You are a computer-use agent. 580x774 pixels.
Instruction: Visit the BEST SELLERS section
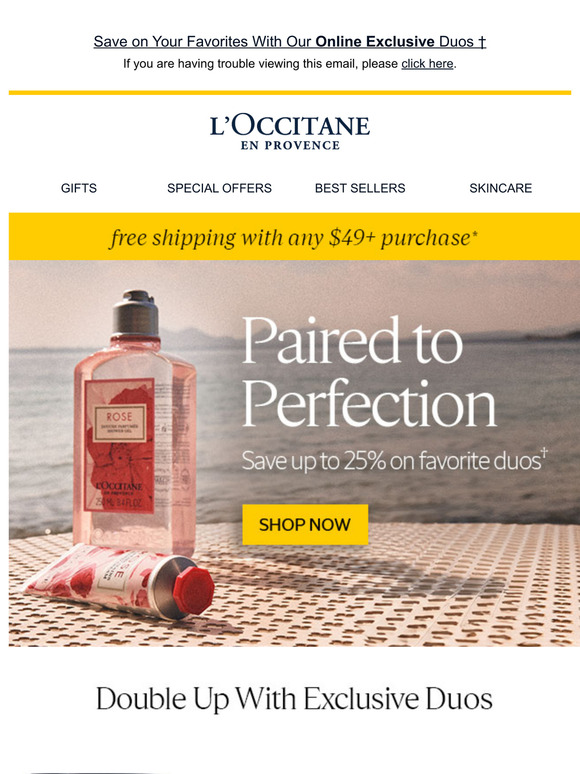point(360,188)
